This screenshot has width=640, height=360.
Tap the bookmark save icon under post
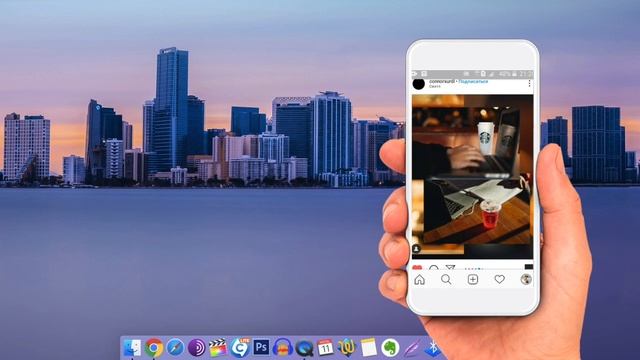click(529, 267)
